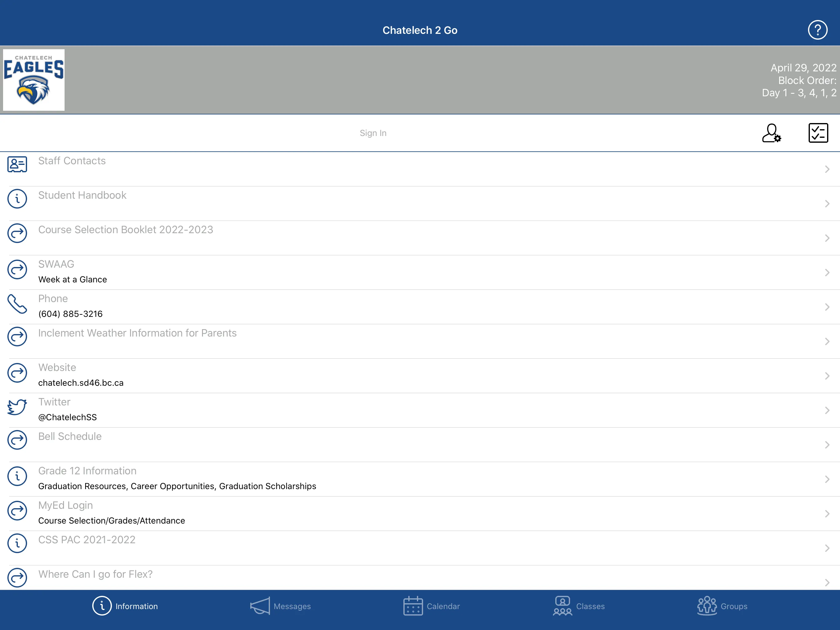840x630 pixels.
Task: Toggle the Sign In account option
Action: [772, 133]
